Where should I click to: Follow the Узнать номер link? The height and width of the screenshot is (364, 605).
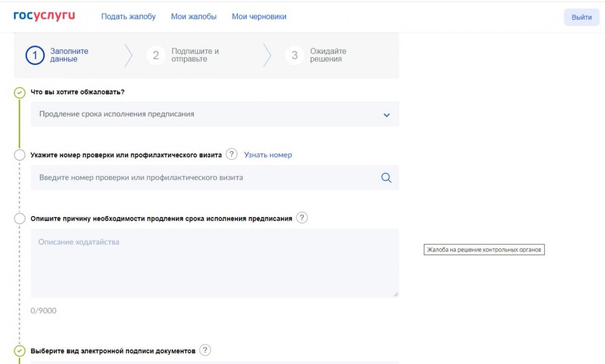click(268, 155)
